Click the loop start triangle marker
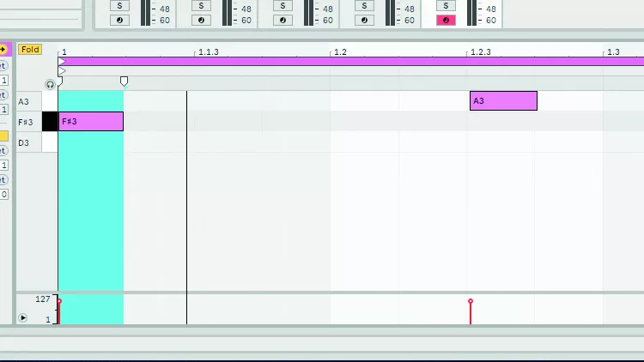 [x=62, y=62]
